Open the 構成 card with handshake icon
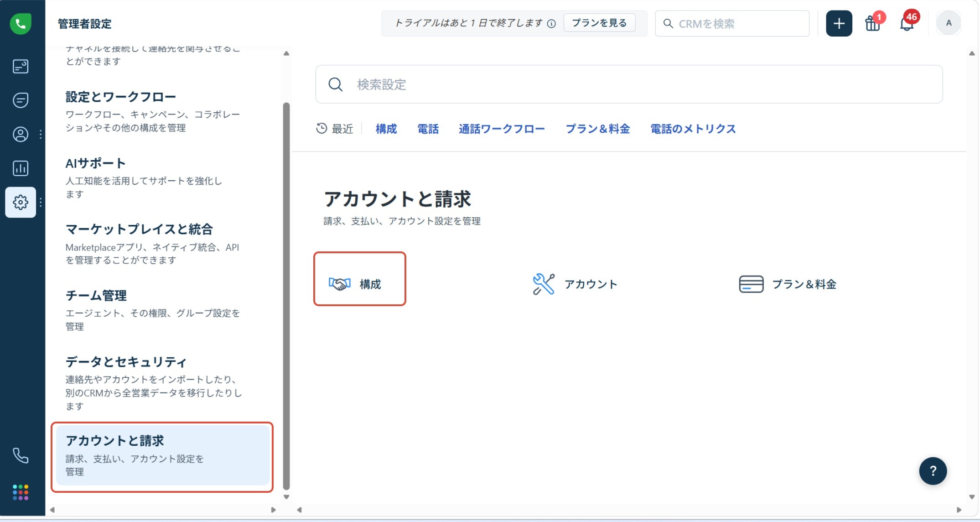980x522 pixels. pos(360,284)
